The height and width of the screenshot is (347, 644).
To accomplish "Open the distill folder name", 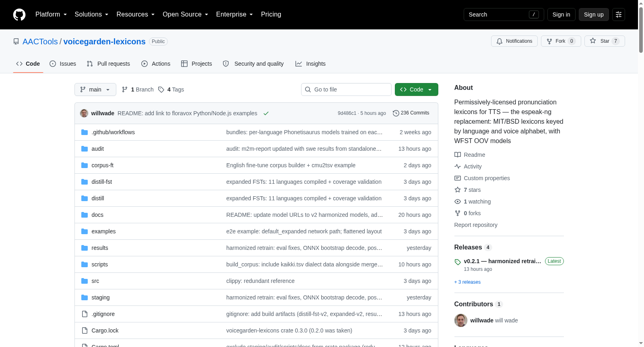I will (x=98, y=198).
